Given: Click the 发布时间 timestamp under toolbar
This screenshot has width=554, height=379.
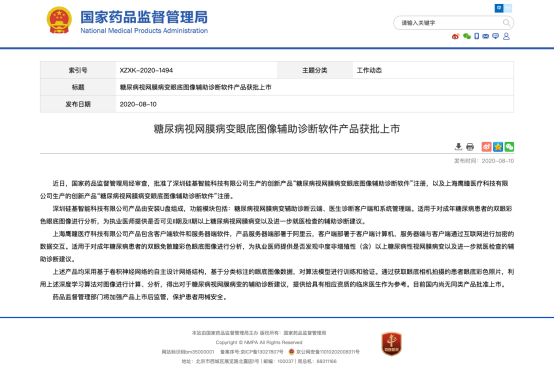Looking at the screenshot, I should coord(484,161).
